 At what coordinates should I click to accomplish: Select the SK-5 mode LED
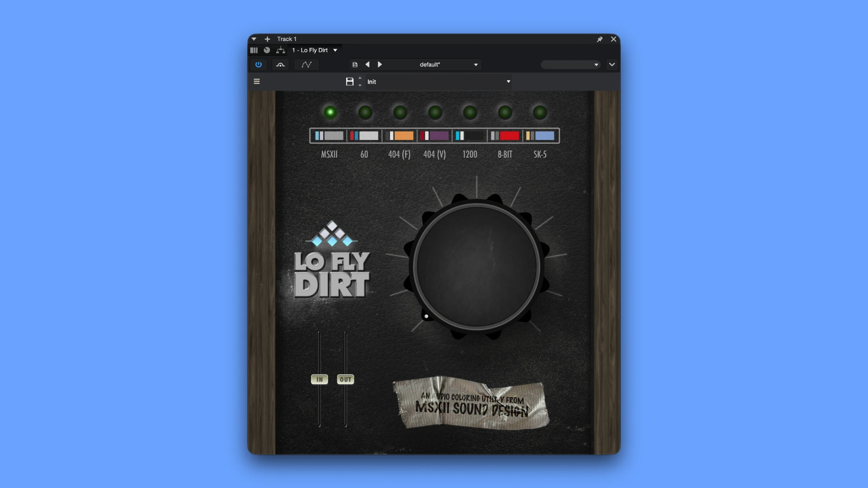coord(540,112)
